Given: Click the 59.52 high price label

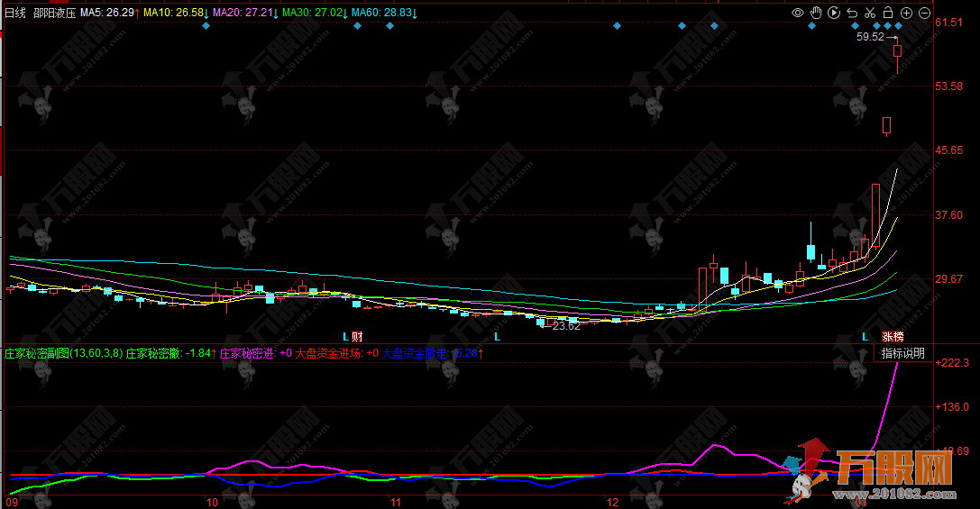Looking at the screenshot, I should (870, 37).
